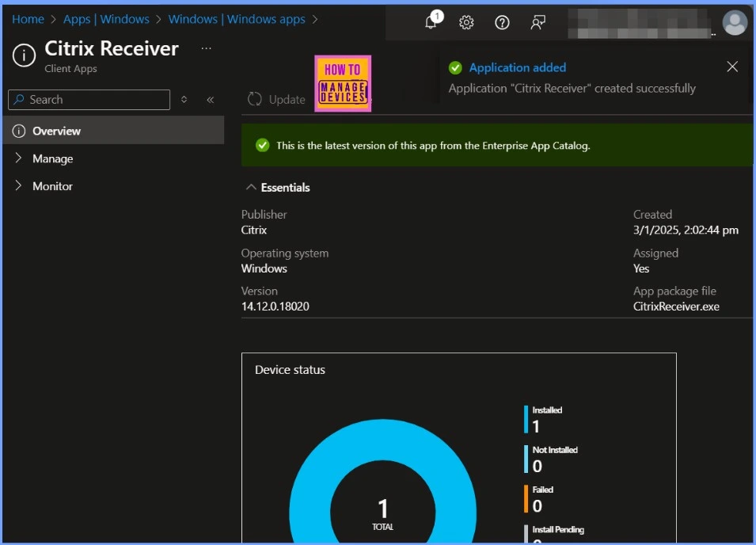Image resolution: width=756 pixels, height=545 pixels.
Task: Go to Windows | Windows apps breadcrumb
Action: [x=237, y=19]
